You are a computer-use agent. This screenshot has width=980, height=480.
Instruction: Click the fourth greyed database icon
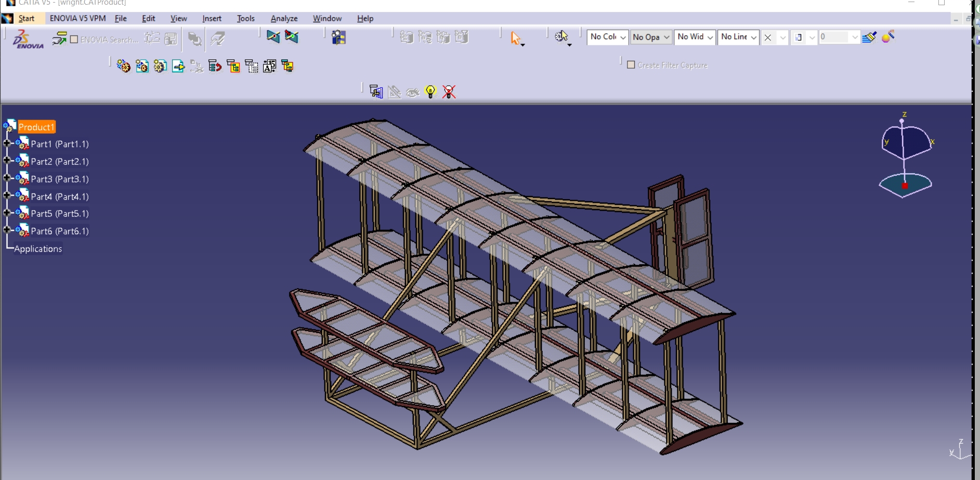pyautogui.click(x=462, y=37)
